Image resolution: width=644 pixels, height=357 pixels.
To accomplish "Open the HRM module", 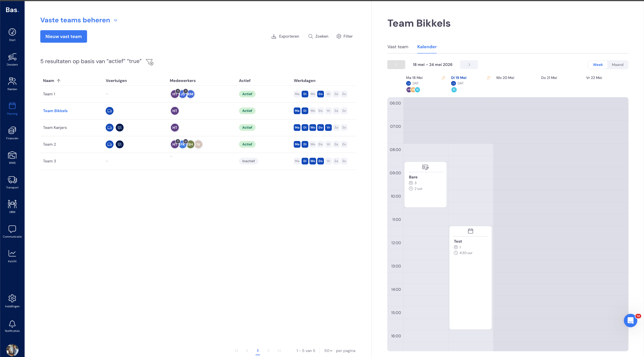I will pos(12,207).
